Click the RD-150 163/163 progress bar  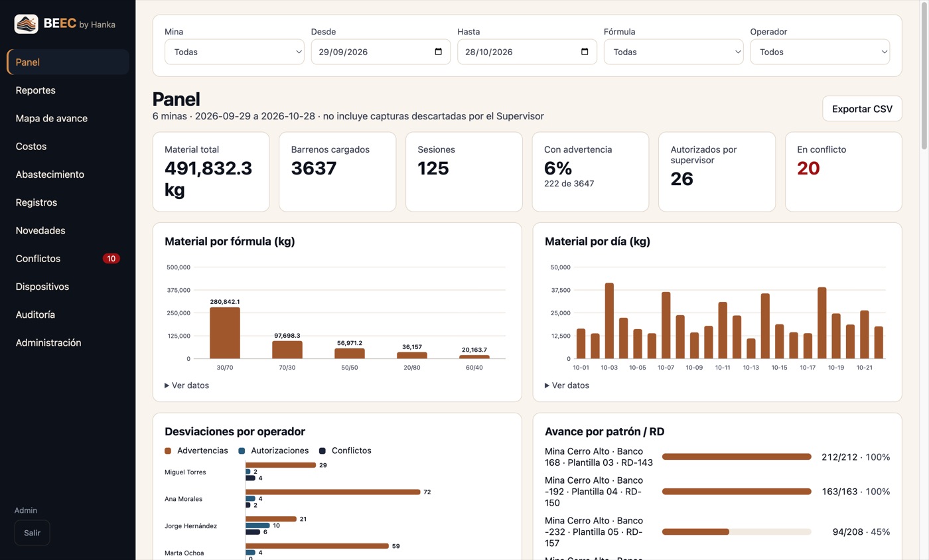tap(737, 492)
